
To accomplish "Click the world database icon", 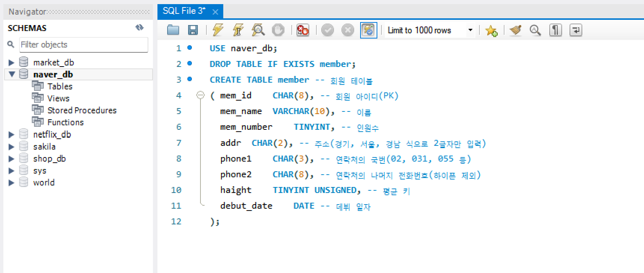I will pos(24,182).
